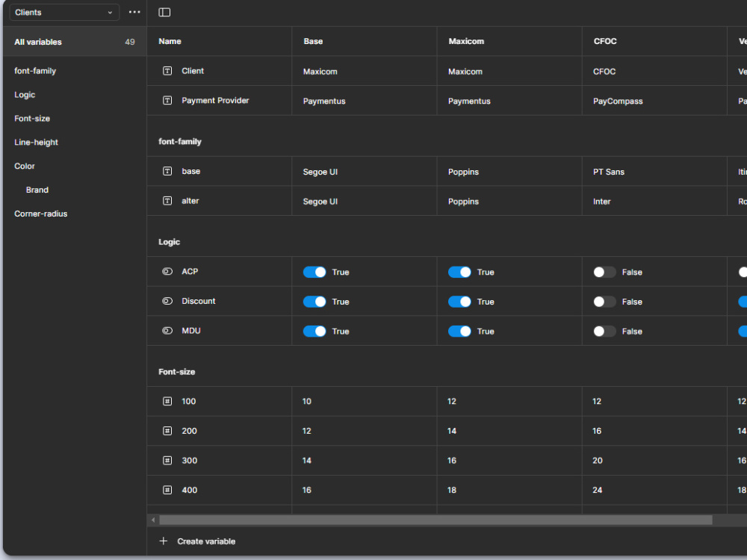Image resolution: width=747 pixels, height=560 pixels.
Task: Click string type icon of Client variable
Action: [x=167, y=71]
